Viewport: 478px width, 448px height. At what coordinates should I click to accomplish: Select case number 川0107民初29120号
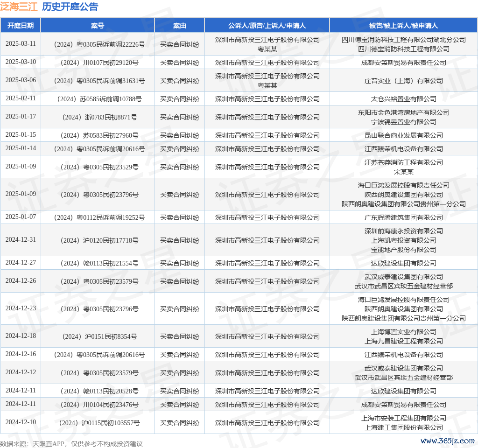click(x=99, y=63)
